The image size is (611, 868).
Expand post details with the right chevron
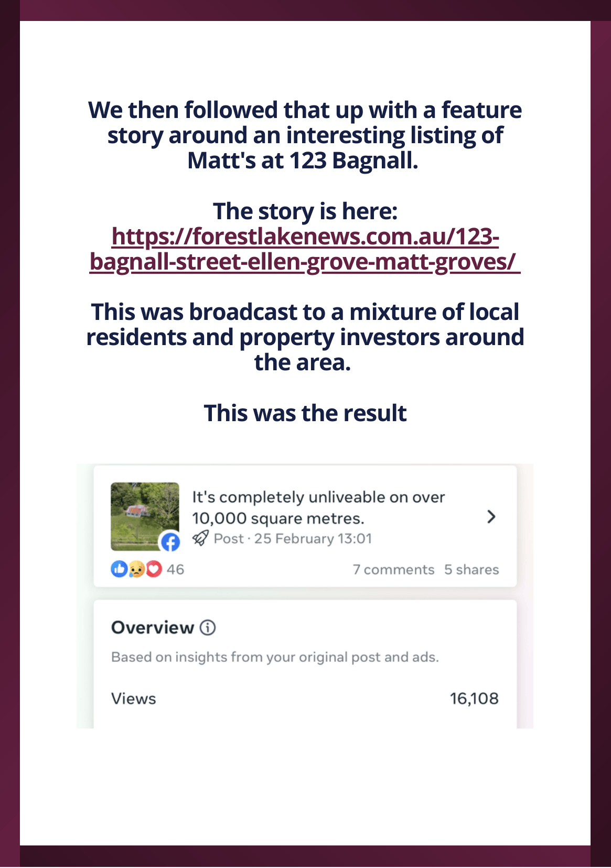491,517
